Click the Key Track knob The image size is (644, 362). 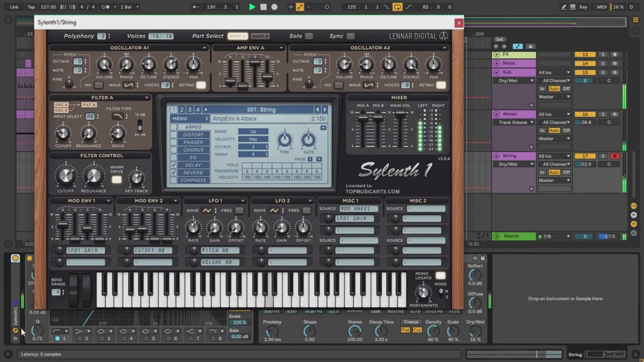tap(136, 178)
